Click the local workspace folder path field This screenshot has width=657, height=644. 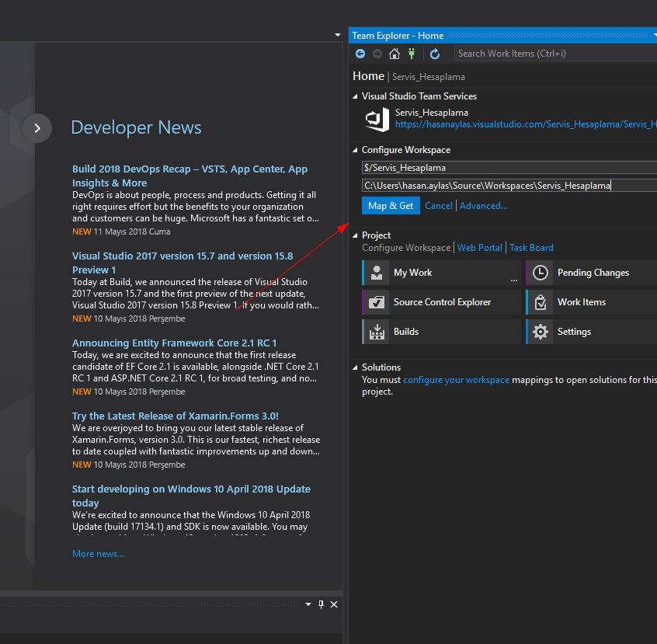(509, 186)
